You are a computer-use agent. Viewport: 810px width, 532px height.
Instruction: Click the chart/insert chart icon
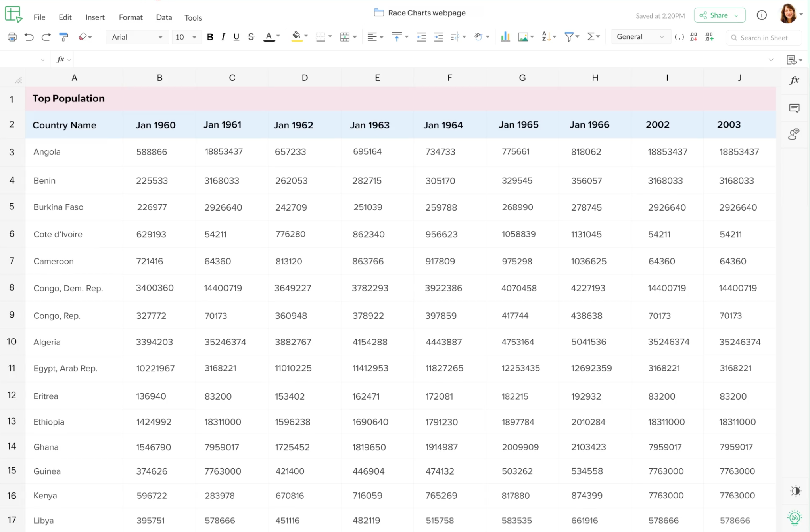click(x=504, y=37)
